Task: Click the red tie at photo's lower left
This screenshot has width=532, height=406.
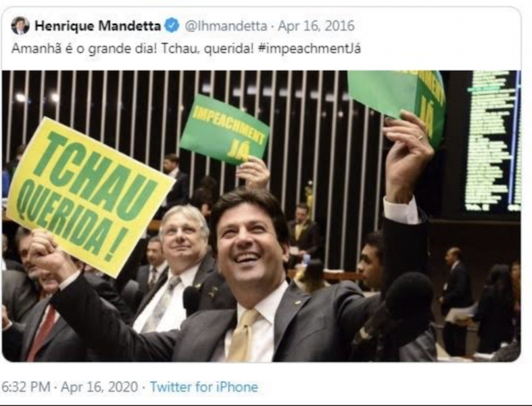Action: click(43, 333)
